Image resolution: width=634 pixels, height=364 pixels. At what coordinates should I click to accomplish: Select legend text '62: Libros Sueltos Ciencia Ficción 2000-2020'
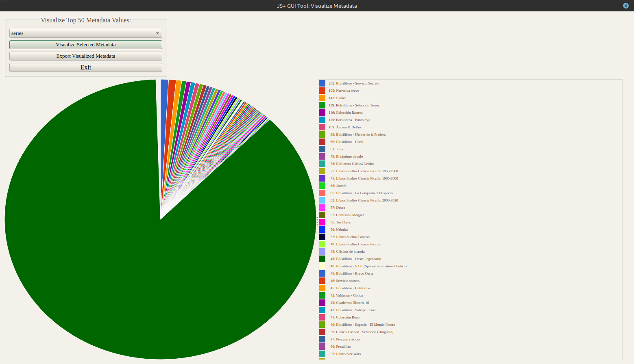click(364, 200)
